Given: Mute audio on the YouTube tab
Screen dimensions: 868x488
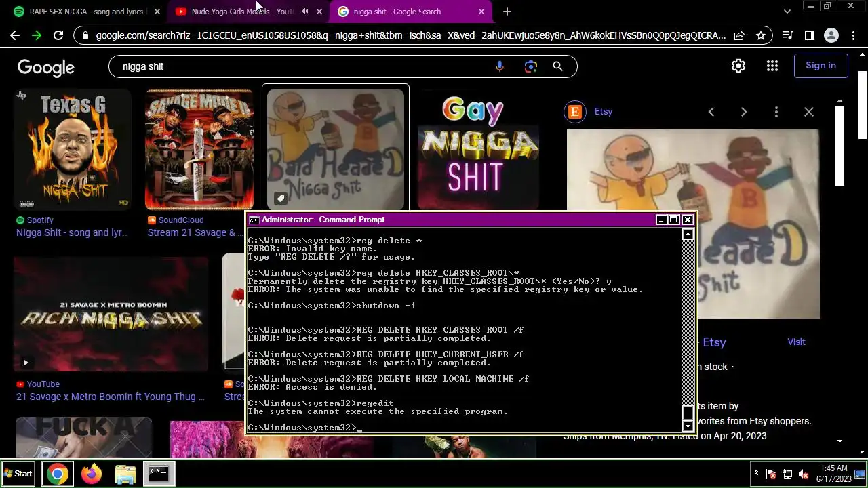Looking at the screenshot, I should click(304, 12).
